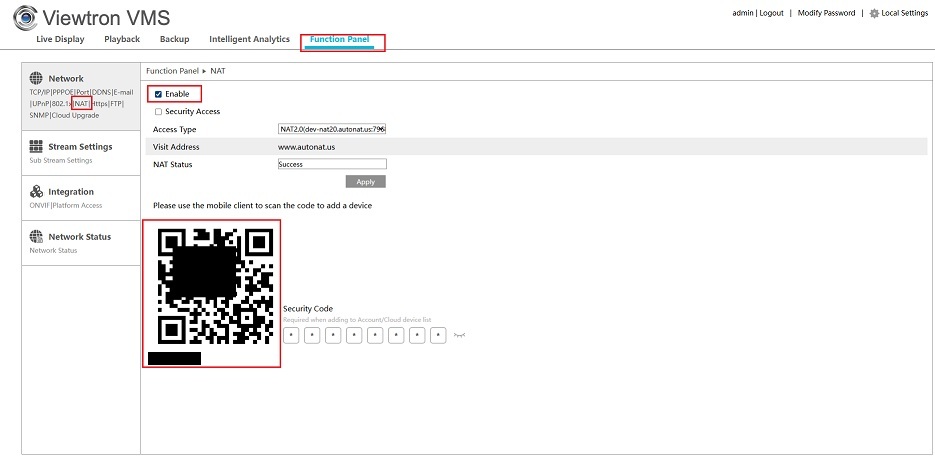Screen dimensions: 935x456
Task: Click the Network globe icon
Action: (36, 78)
